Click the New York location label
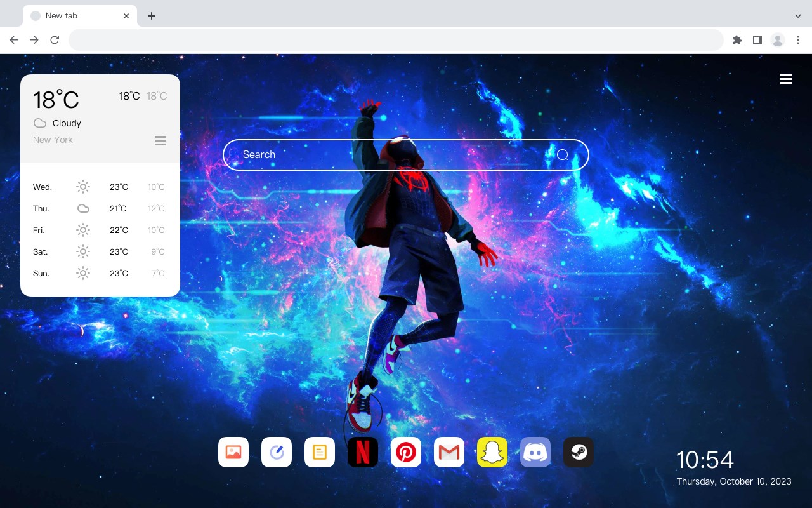This screenshot has height=508, width=812. click(x=53, y=140)
